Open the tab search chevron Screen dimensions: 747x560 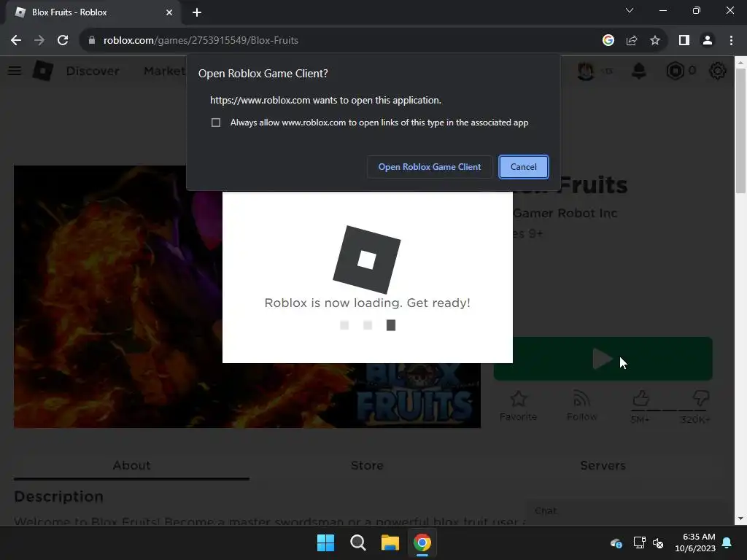tap(630, 10)
